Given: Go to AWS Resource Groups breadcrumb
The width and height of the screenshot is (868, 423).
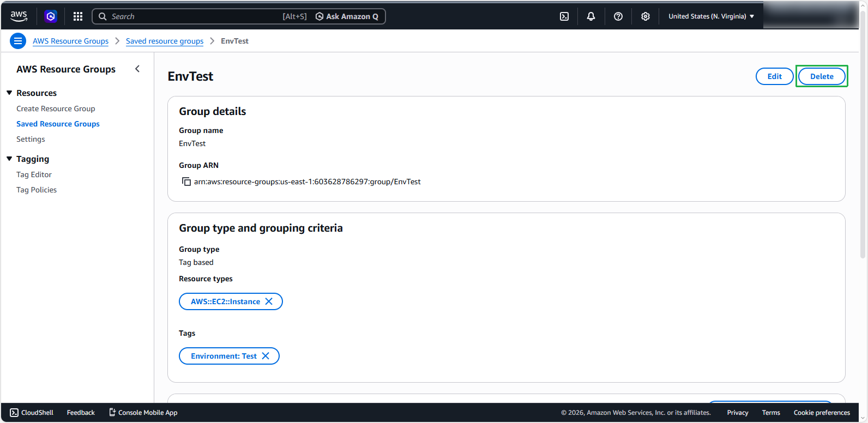Looking at the screenshot, I should (70, 41).
